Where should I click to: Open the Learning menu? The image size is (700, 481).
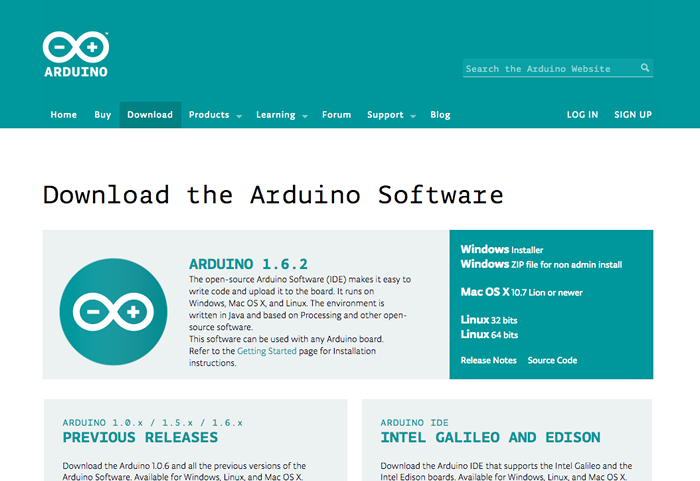(275, 115)
